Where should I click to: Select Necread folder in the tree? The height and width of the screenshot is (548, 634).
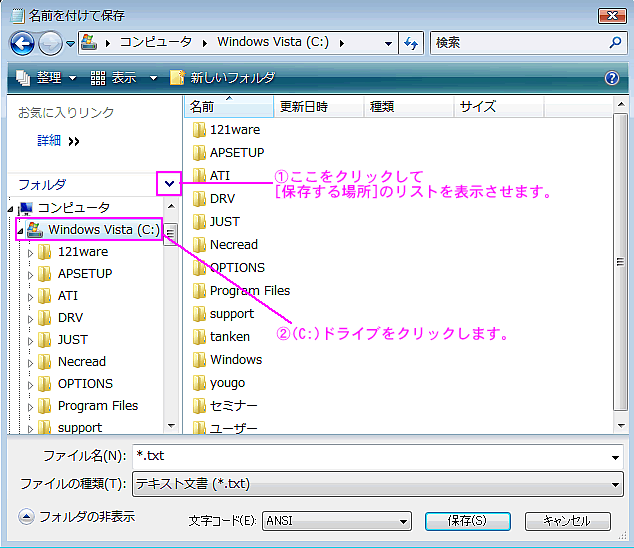coord(82,361)
